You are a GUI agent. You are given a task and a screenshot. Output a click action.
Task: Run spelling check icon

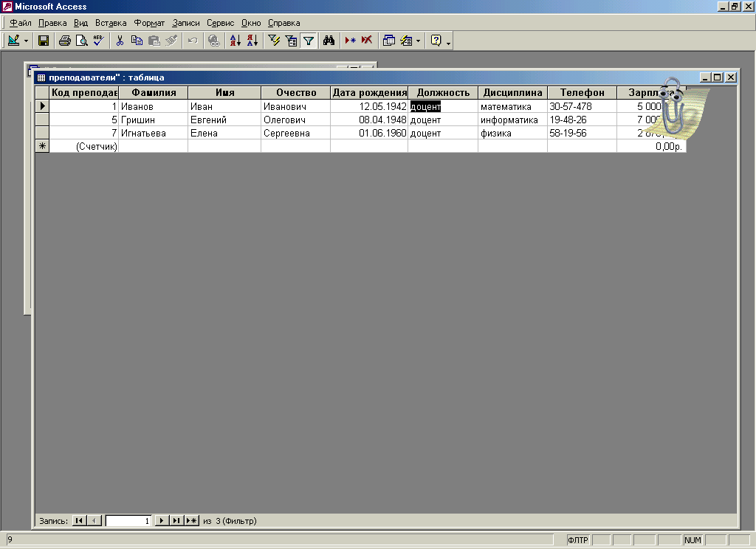pos(99,41)
